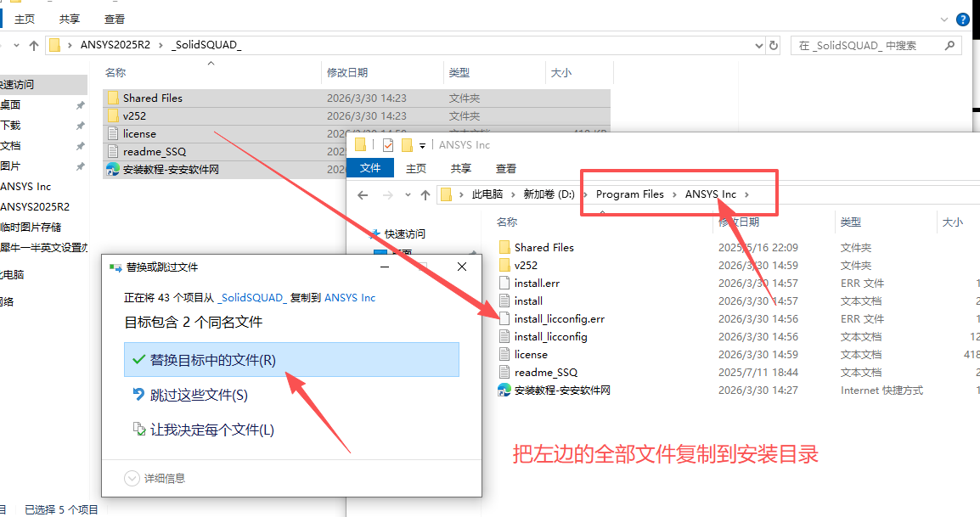This screenshot has width=980, height=517.
Task: Click the blue Help question mark icon
Action: [962, 19]
